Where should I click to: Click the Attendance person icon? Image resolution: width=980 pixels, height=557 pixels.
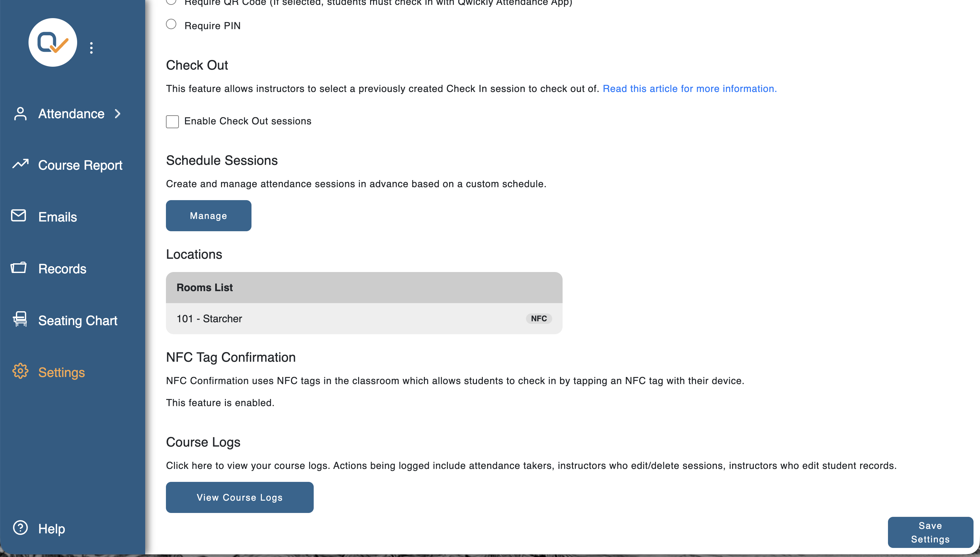(20, 114)
